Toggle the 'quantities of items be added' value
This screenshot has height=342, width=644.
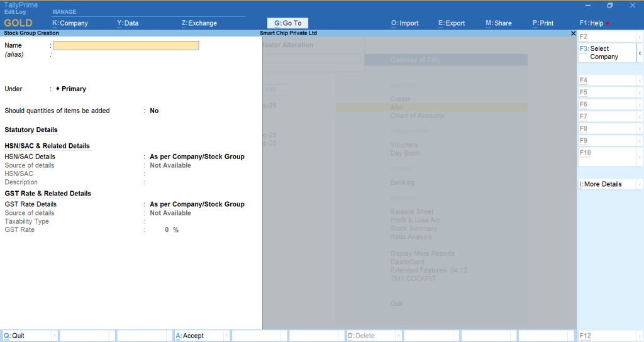154,111
